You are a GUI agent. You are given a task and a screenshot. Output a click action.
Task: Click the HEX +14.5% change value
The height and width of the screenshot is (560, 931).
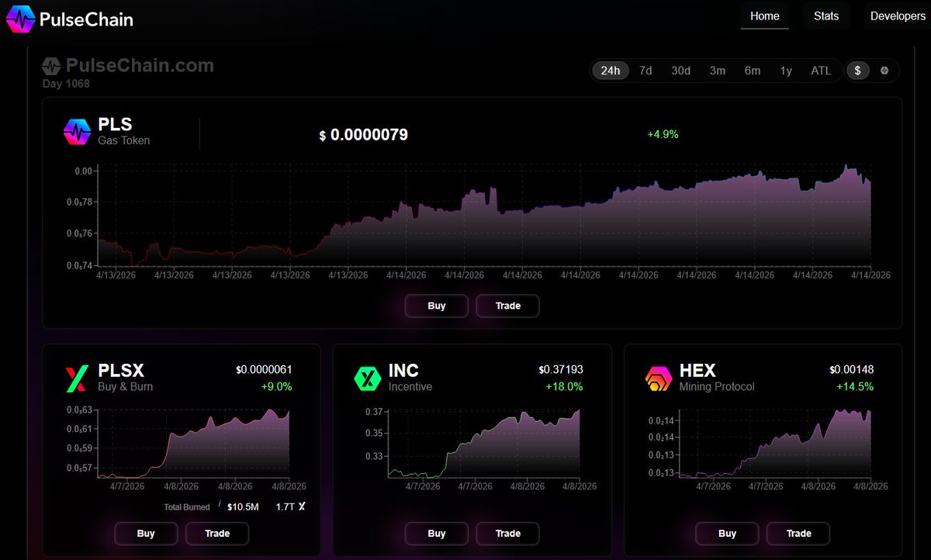click(x=855, y=386)
